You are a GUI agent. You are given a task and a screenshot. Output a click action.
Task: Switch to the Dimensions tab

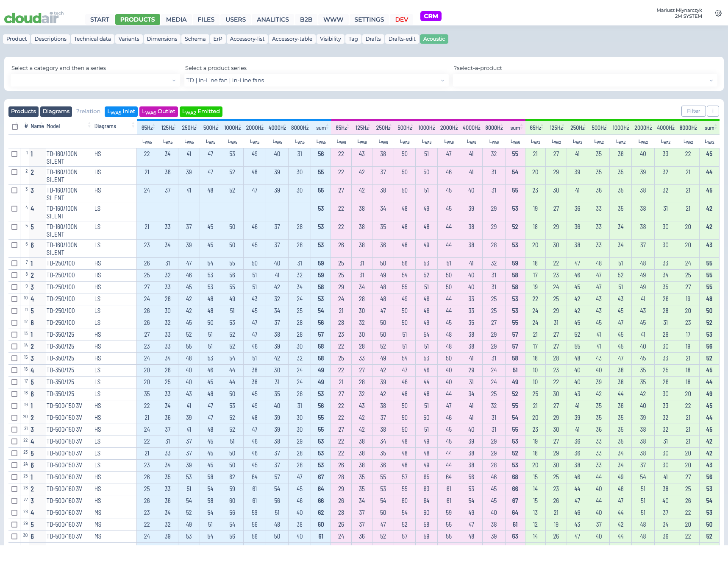click(x=162, y=39)
